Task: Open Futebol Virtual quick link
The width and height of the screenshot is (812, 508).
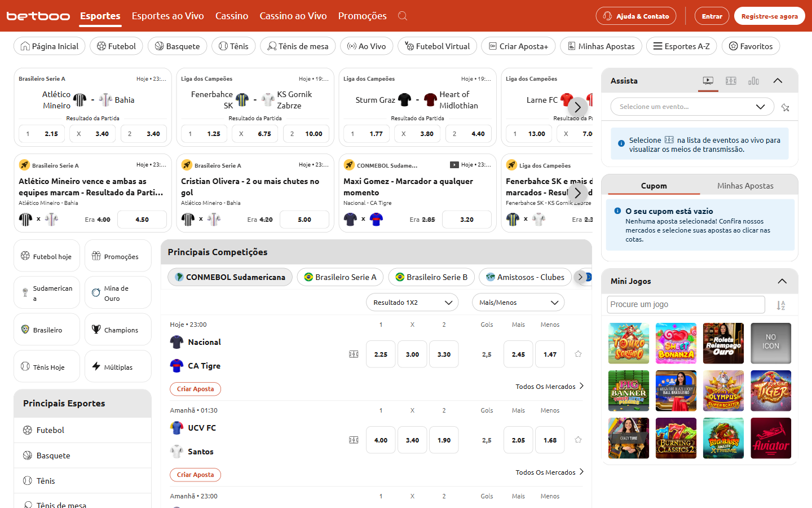Action: pyautogui.click(x=437, y=46)
